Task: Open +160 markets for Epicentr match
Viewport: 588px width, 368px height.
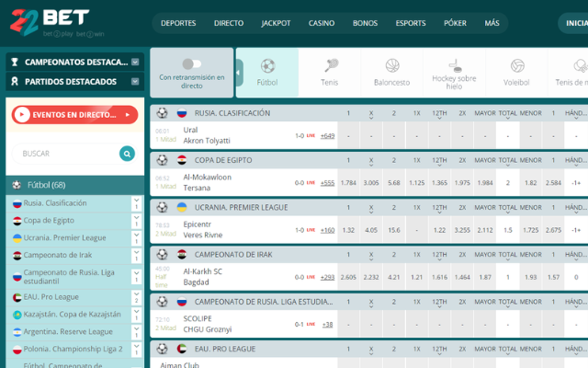Action: pos(327,230)
